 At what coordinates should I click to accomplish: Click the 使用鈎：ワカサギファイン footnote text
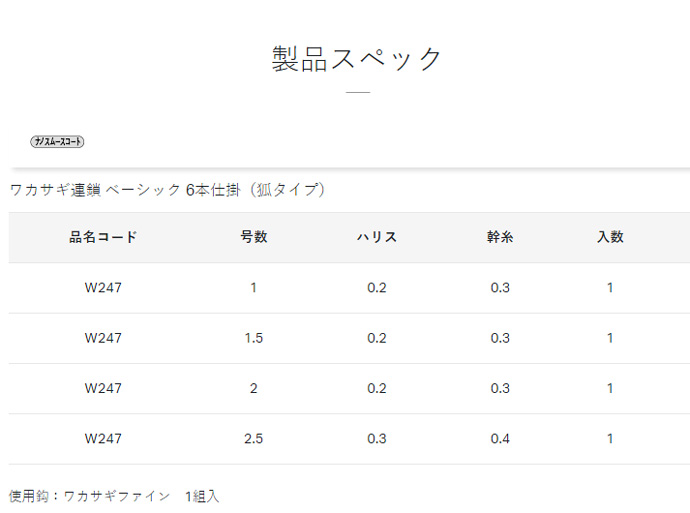(x=90, y=496)
